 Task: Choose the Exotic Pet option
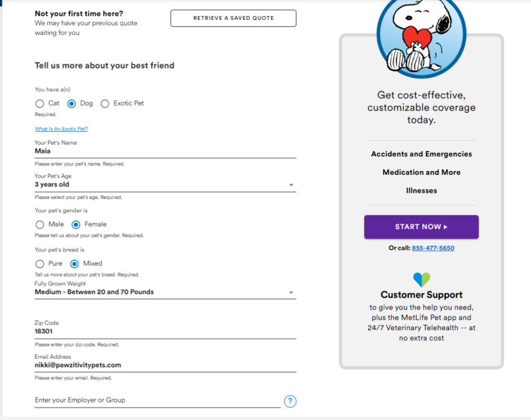pyautogui.click(x=105, y=104)
